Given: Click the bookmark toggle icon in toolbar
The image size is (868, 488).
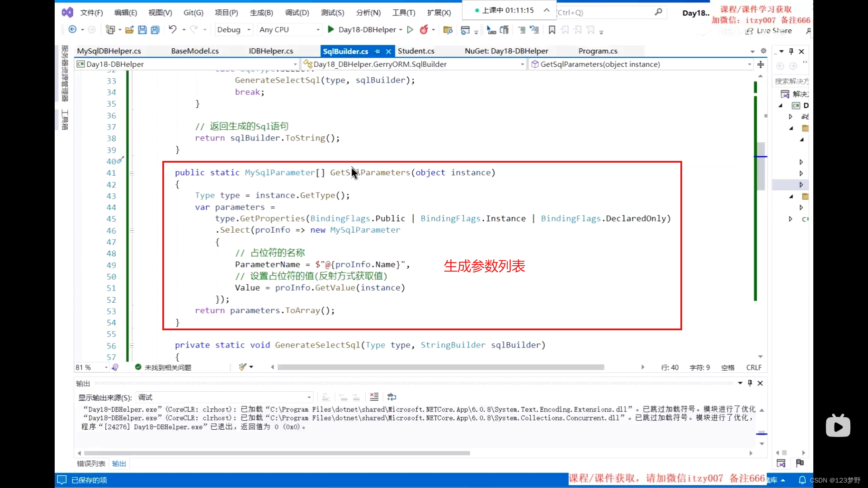Looking at the screenshot, I should point(552,30).
